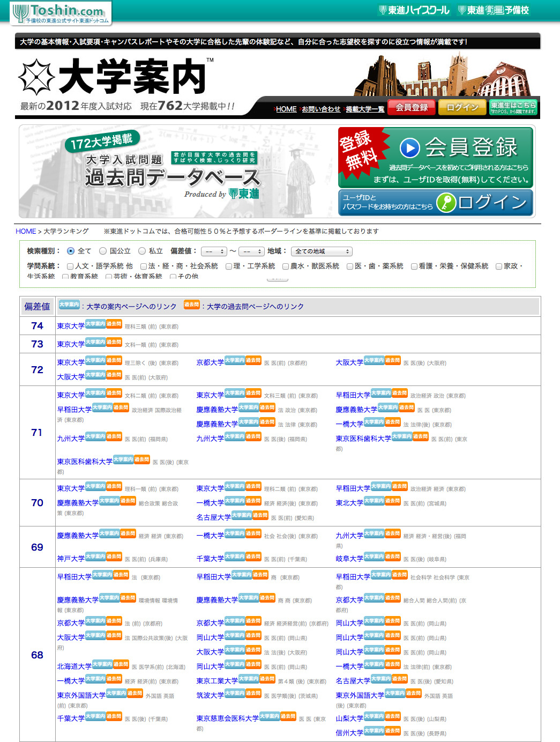Open 大学案内 badge for 東京慈恵会医科大学
560x742 pixels.
pos(270,716)
